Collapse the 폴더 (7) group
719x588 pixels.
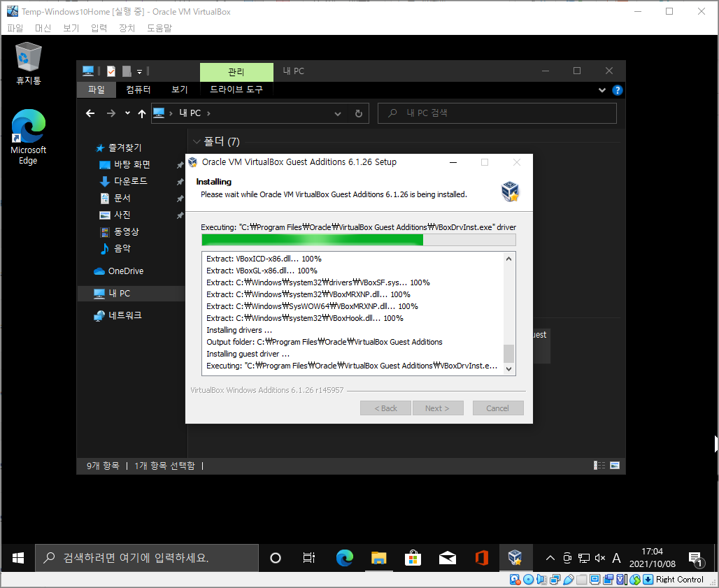tap(197, 142)
